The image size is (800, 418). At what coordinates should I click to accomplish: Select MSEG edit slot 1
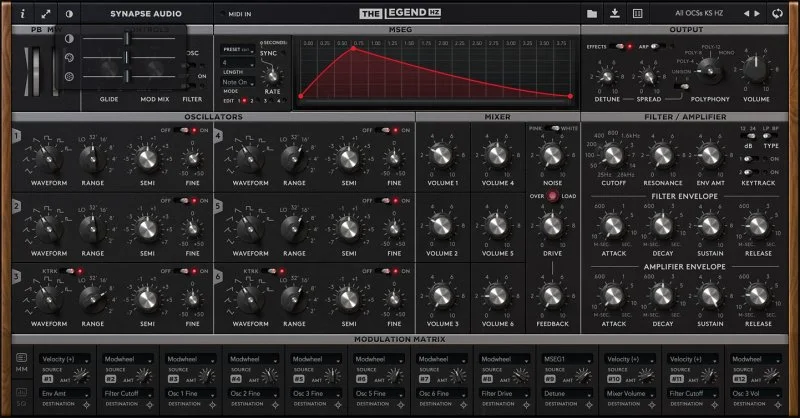pos(244,101)
